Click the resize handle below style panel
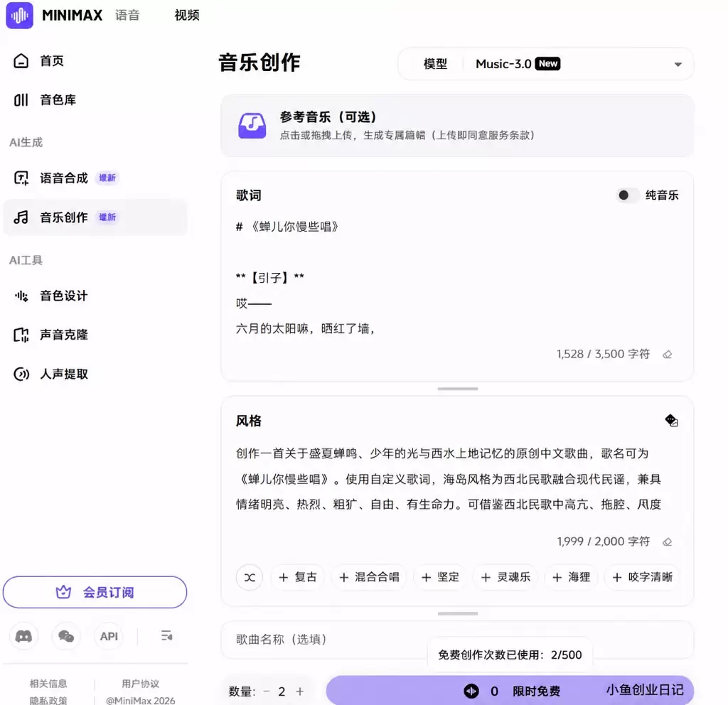The width and height of the screenshot is (728, 705). click(457, 613)
